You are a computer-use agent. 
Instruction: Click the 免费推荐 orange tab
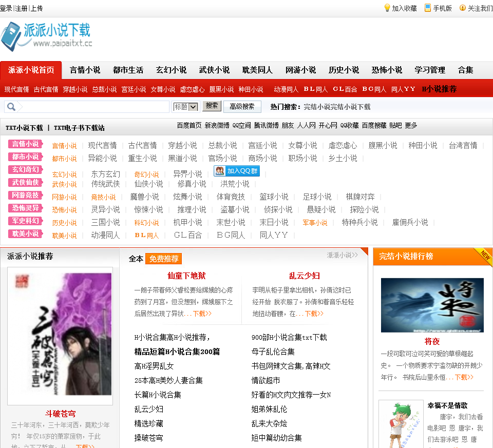(x=163, y=259)
